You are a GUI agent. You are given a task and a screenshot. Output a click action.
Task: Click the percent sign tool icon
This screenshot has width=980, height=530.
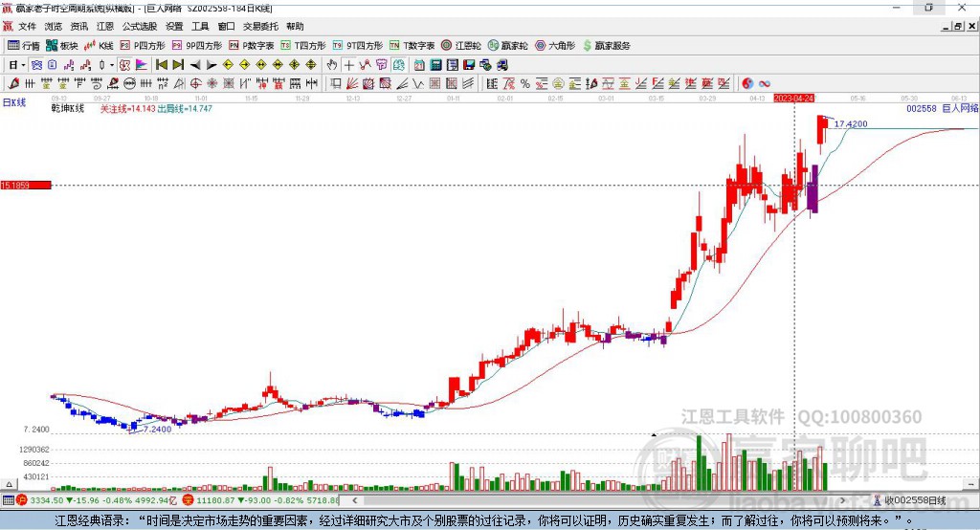coord(525,83)
